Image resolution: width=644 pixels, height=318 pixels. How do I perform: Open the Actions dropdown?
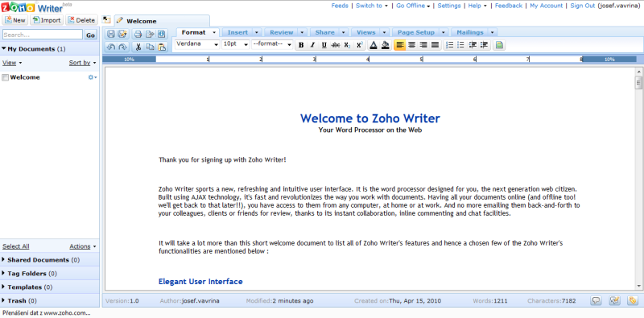click(x=83, y=246)
